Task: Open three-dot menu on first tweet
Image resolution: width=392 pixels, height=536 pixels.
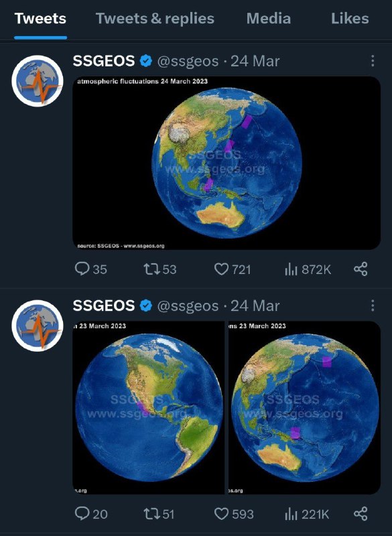Action: point(373,61)
